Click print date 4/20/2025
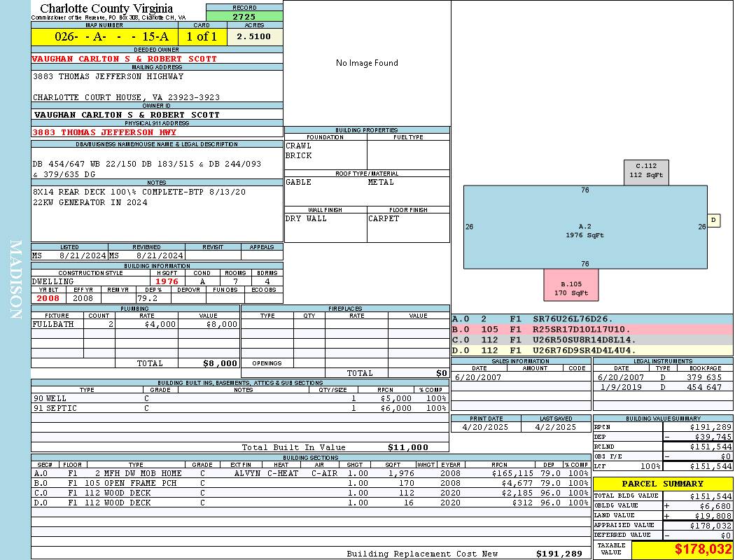Image resolution: width=735 pixels, height=560 pixels. tap(485, 428)
